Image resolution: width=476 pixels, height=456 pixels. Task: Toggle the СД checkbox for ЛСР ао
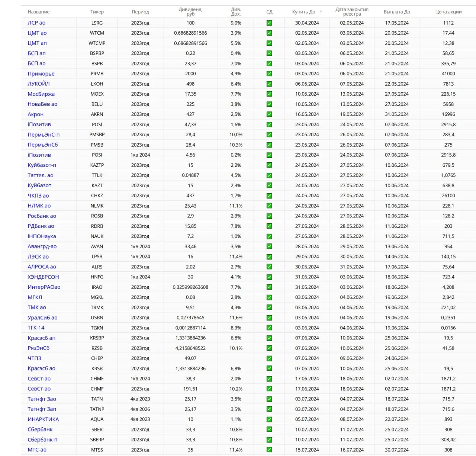coord(269,23)
